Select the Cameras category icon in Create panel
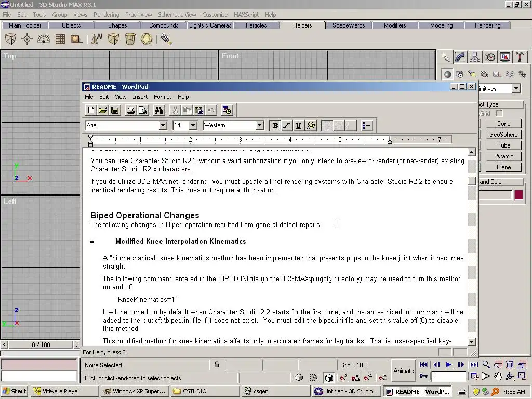The height and width of the screenshot is (399, 532). tap(485, 74)
